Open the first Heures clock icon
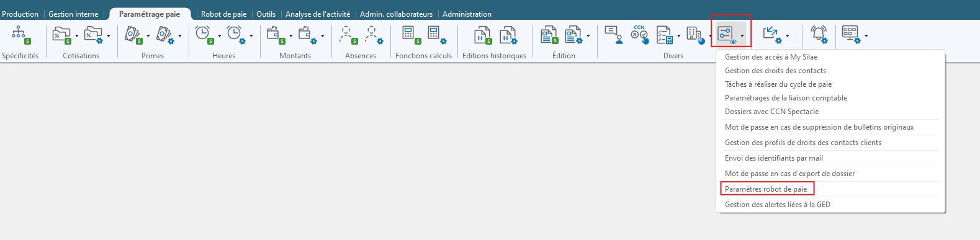The image size is (980, 240). pyautogui.click(x=204, y=35)
